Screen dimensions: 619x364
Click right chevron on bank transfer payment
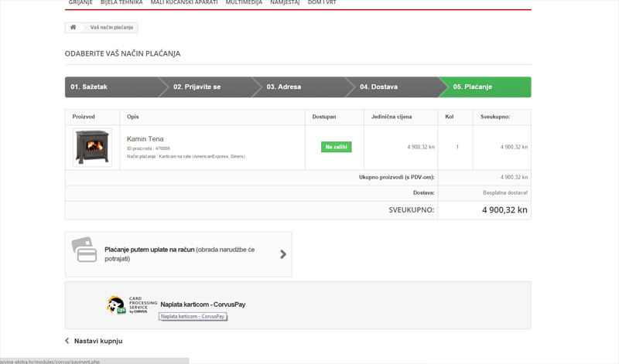coord(282,254)
